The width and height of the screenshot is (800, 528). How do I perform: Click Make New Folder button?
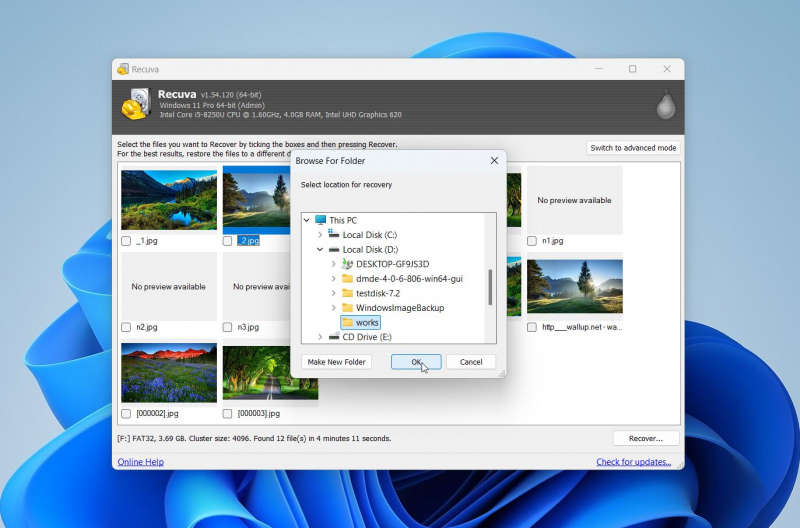(336, 362)
